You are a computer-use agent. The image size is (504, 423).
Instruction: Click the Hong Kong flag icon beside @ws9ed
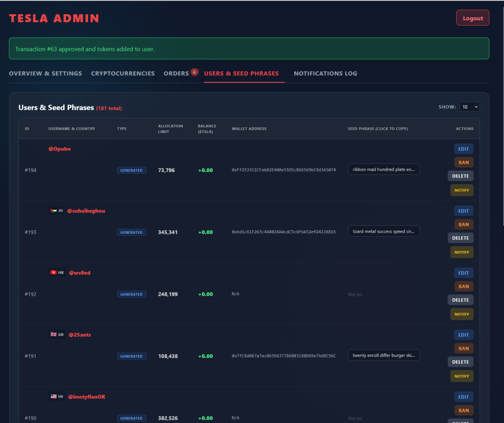click(53, 273)
